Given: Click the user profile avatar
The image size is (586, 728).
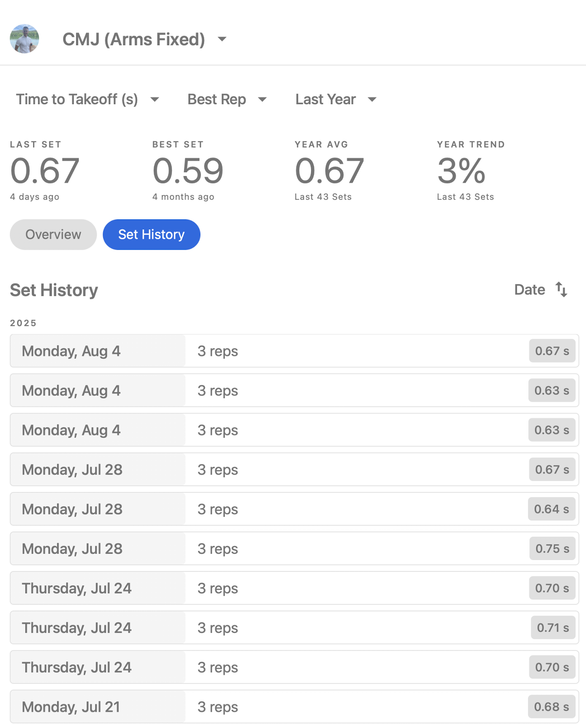Looking at the screenshot, I should point(24,39).
